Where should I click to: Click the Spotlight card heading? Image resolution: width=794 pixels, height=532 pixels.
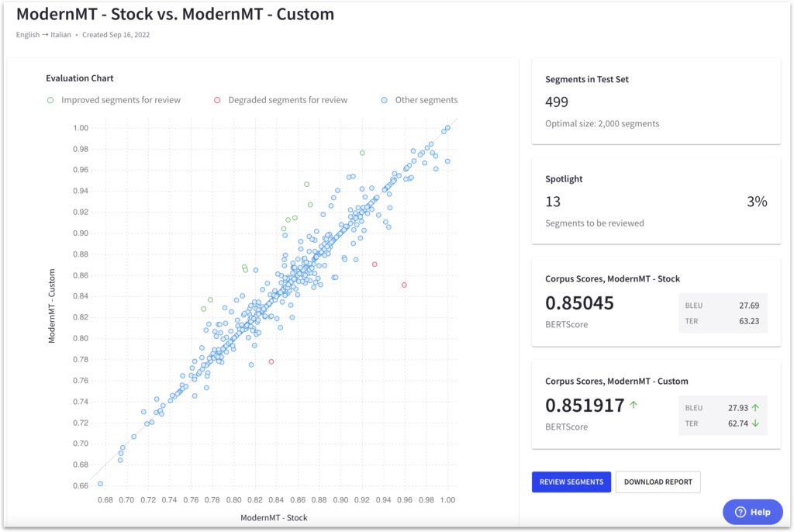point(564,179)
